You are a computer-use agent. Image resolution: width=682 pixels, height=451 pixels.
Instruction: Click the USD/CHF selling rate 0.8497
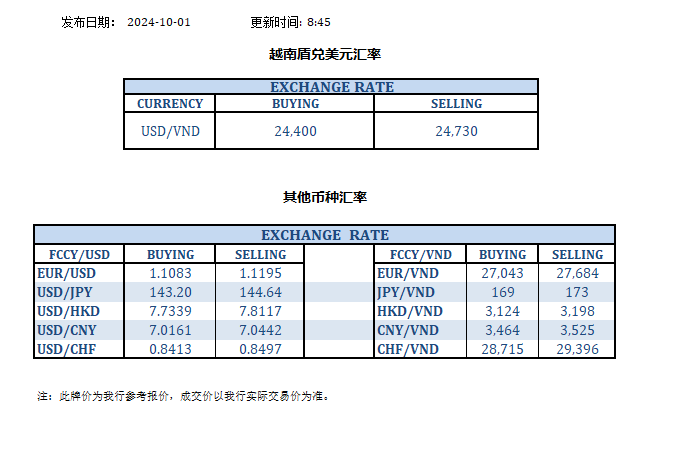coord(260,349)
